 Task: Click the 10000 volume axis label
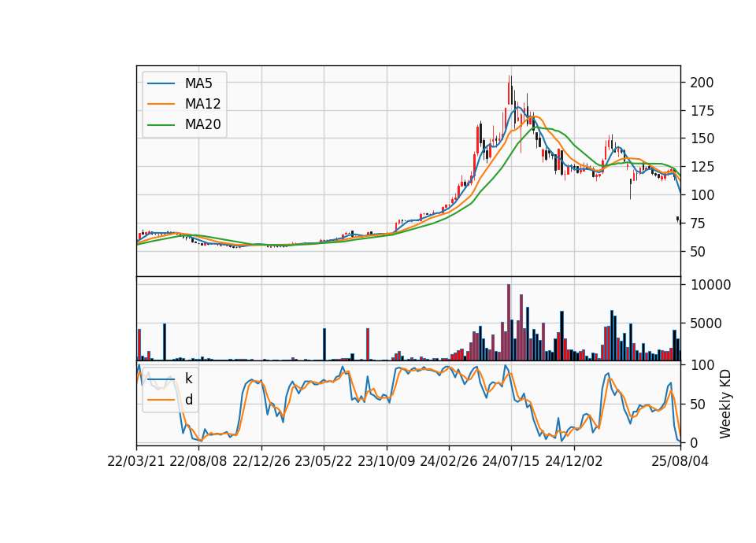pos(710,285)
